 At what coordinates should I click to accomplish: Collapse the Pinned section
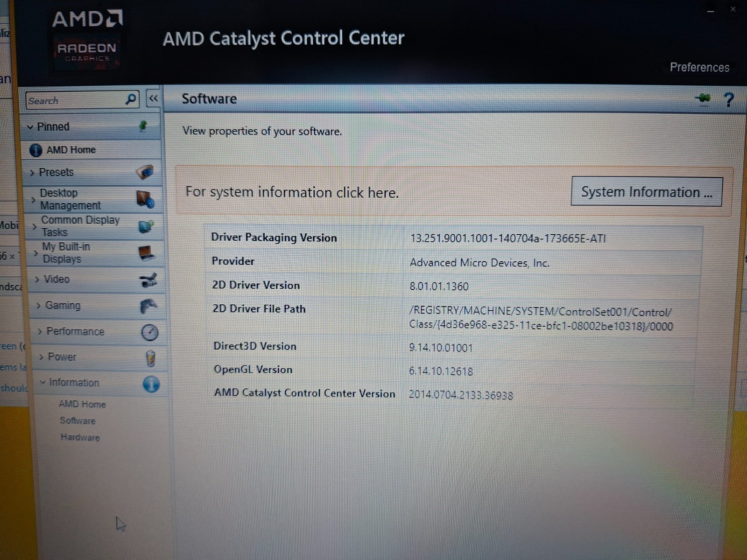[x=30, y=127]
